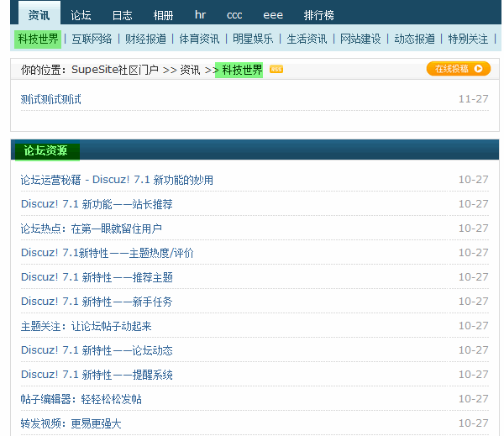Select the 排行榜 tab

click(318, 15)
